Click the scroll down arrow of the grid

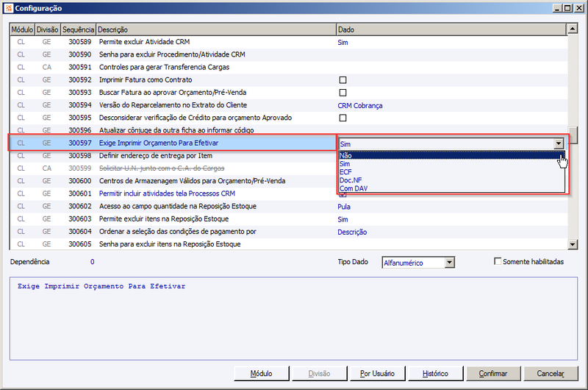coord(573,244)
